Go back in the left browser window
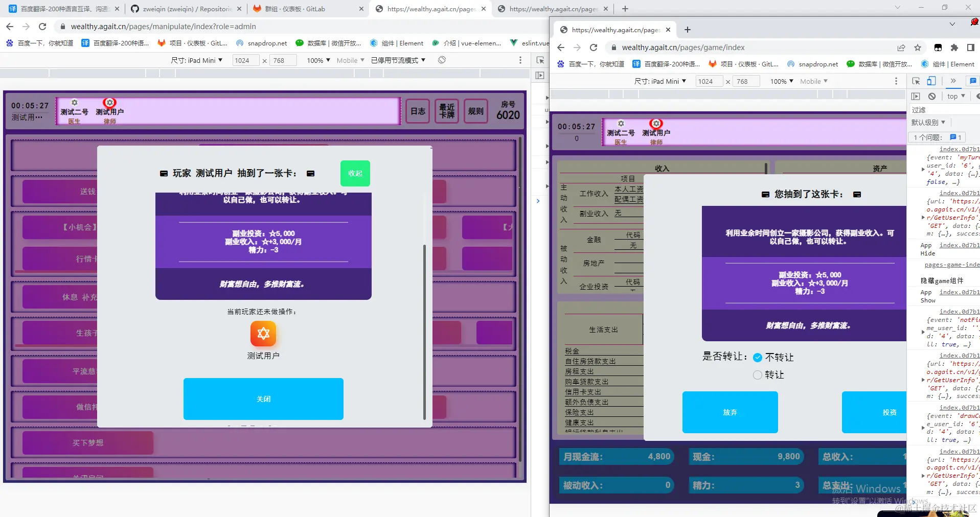The width and height of the screenshot is (980, 517). click(x=10, y=27)
